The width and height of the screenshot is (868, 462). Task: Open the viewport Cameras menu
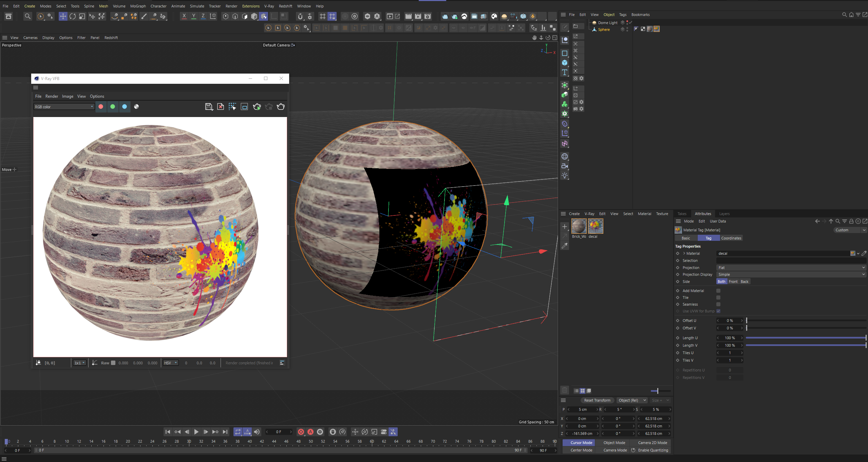coord(30,38)
